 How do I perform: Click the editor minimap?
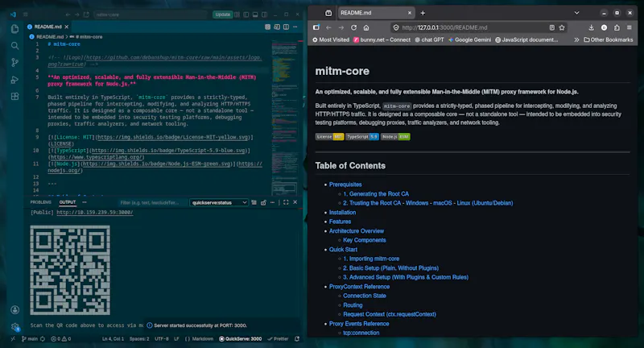point(284,117)
